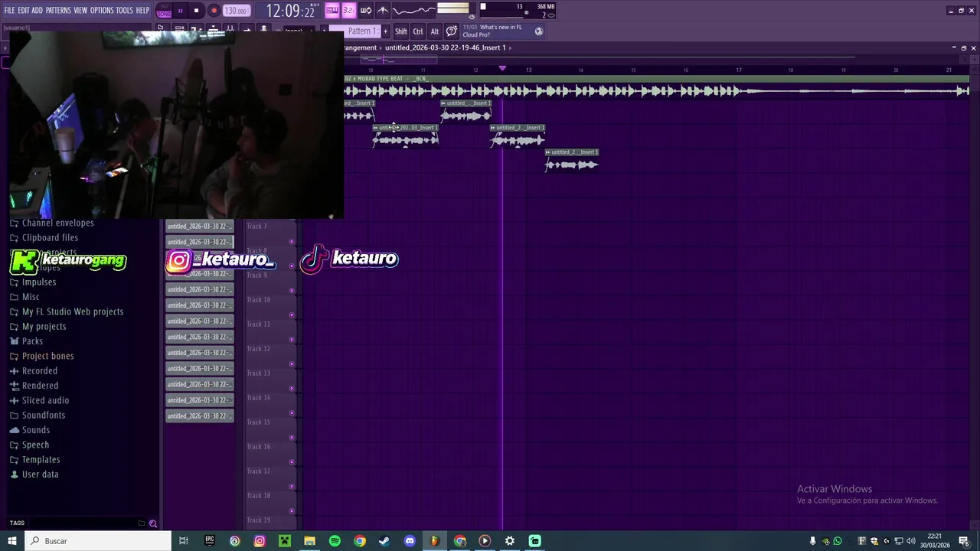
Task: Expand the Misc folder
Action: click(x=30, y=297)
